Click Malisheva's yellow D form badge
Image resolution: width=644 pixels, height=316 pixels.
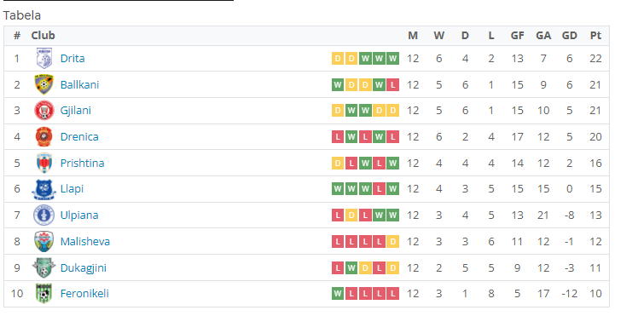(x=392, y=242)
